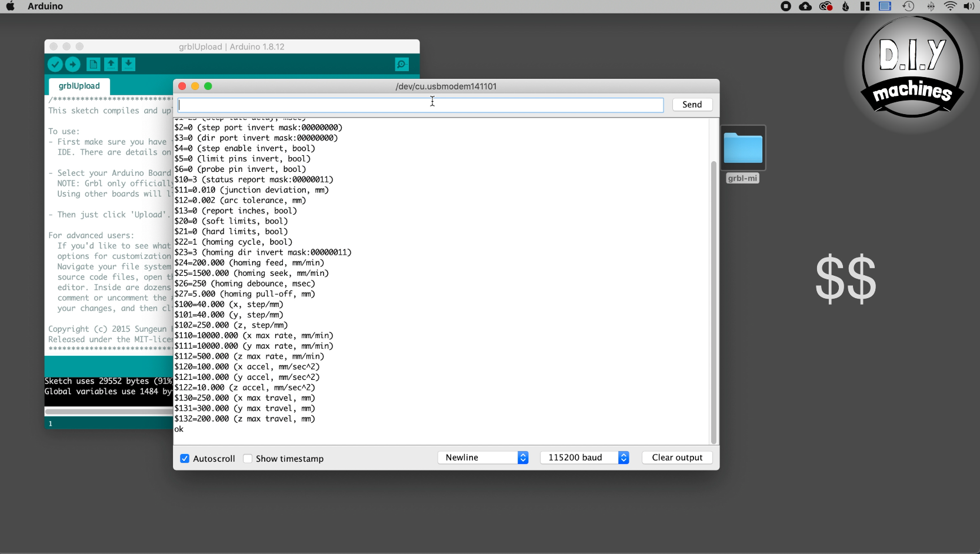This screenshot has width=980, height=554.
Task: Click the serial monitor vertical scrollbar
Action: coord(714,302)
